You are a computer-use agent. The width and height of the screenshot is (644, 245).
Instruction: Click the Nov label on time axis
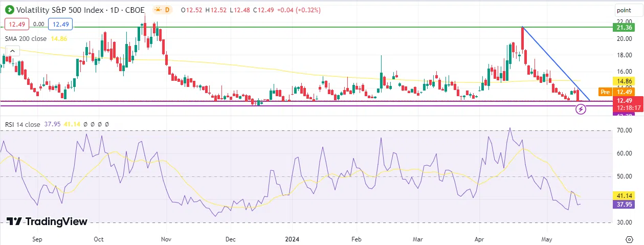click(x=165, y=239)
